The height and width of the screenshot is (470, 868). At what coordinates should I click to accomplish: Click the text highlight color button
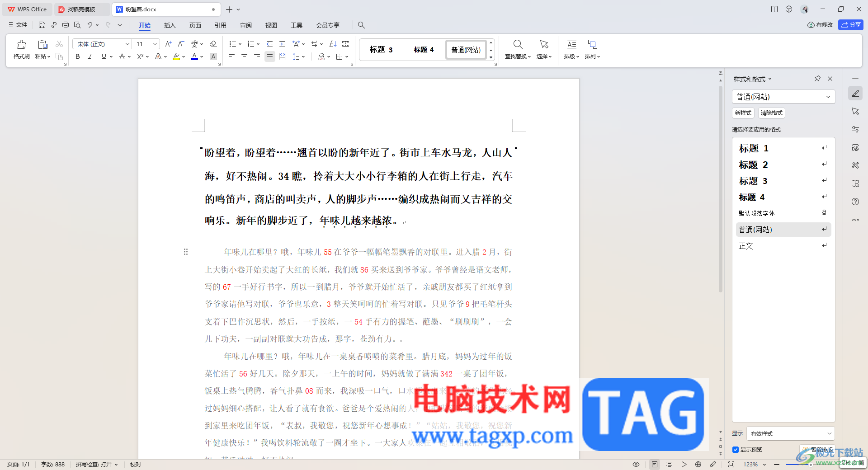[x=176, y=56]
